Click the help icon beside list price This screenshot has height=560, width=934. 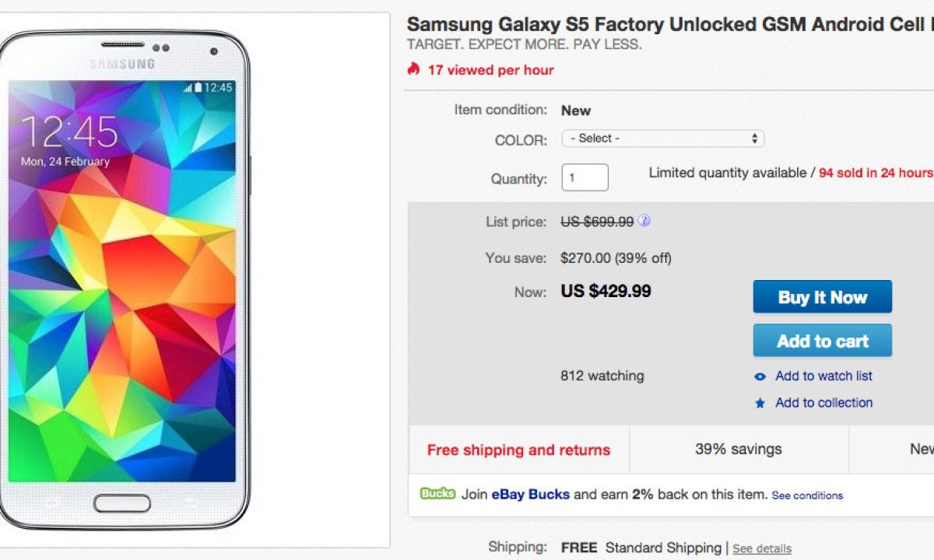644,222
